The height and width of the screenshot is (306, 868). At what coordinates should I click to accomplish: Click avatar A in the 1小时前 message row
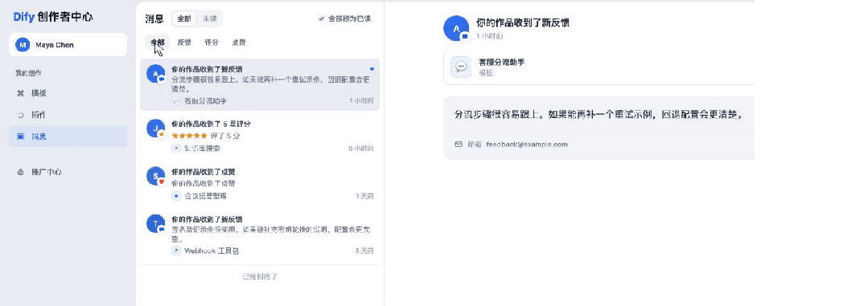point(155,73)
